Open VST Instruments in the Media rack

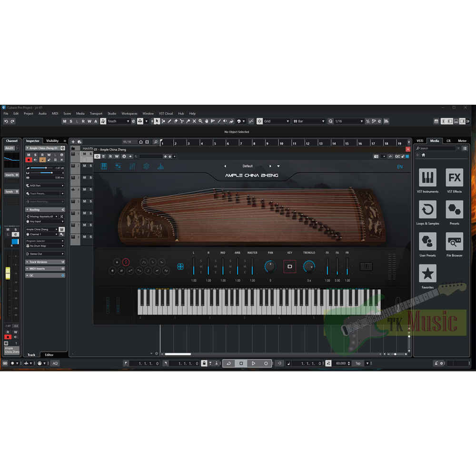tap(427, 177)
